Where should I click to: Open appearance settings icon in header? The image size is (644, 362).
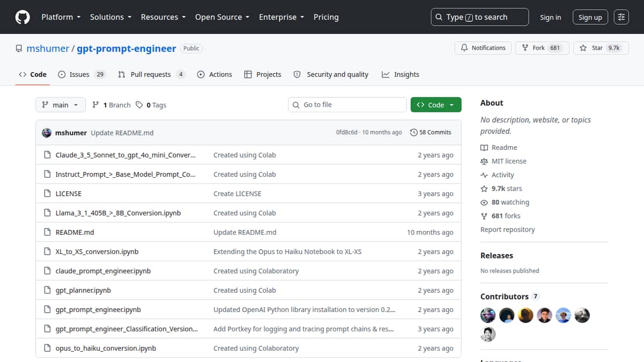pyautogui.click(x=621, y=17)
